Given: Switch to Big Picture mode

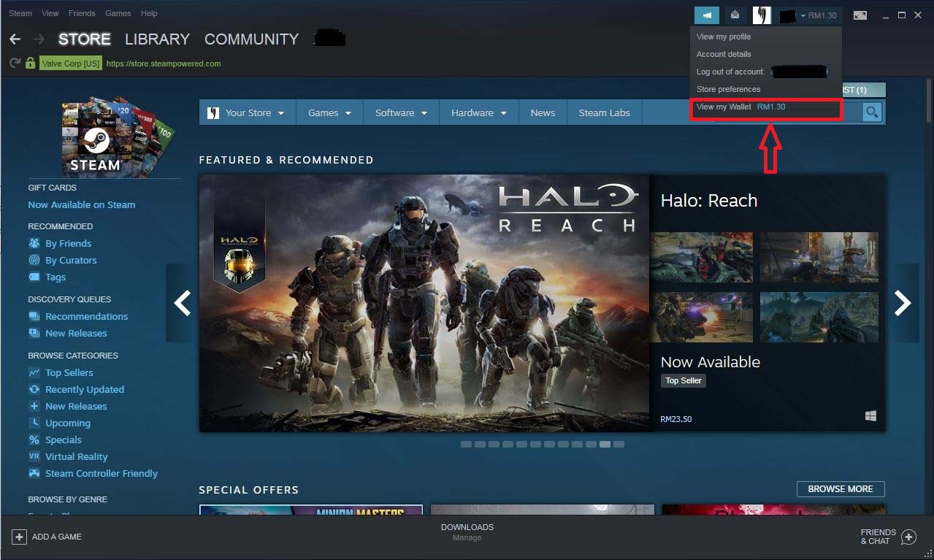Looking at the screenshot, I should [x=860, y=15].
